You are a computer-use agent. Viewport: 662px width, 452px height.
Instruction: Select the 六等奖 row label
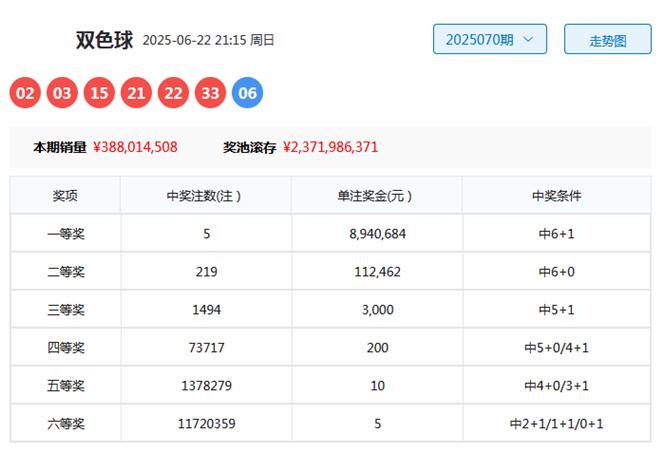point(66,423)
